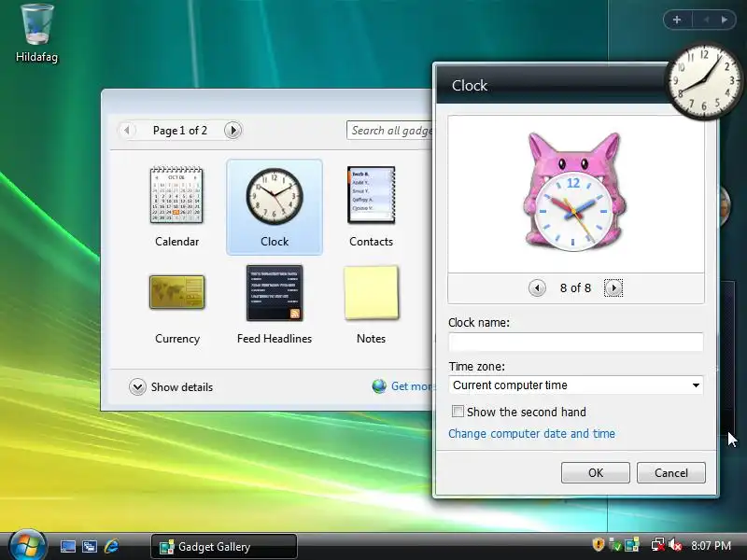Click the Clock name text field
This screenshot has height=560, width=747.
575,342
